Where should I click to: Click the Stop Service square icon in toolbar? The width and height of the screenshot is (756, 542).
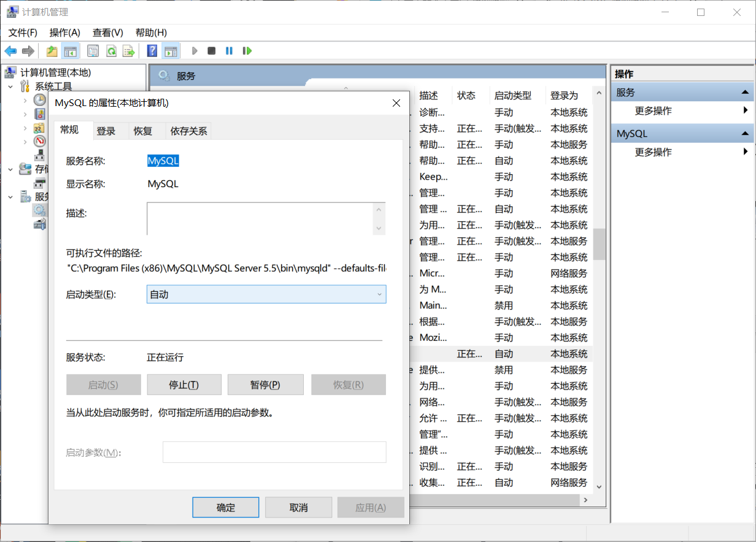pos(212,51)
